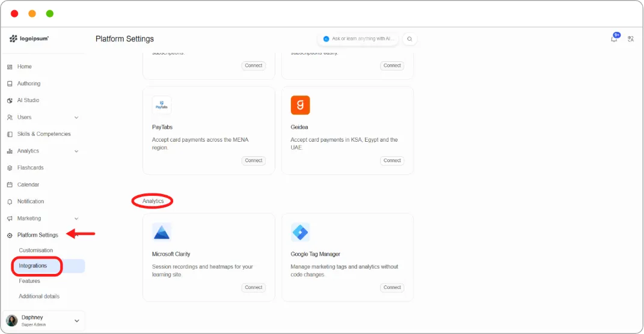Click the PayTabs logo
644x334 pixels.
pyautogui.click(x=161, y=105)
